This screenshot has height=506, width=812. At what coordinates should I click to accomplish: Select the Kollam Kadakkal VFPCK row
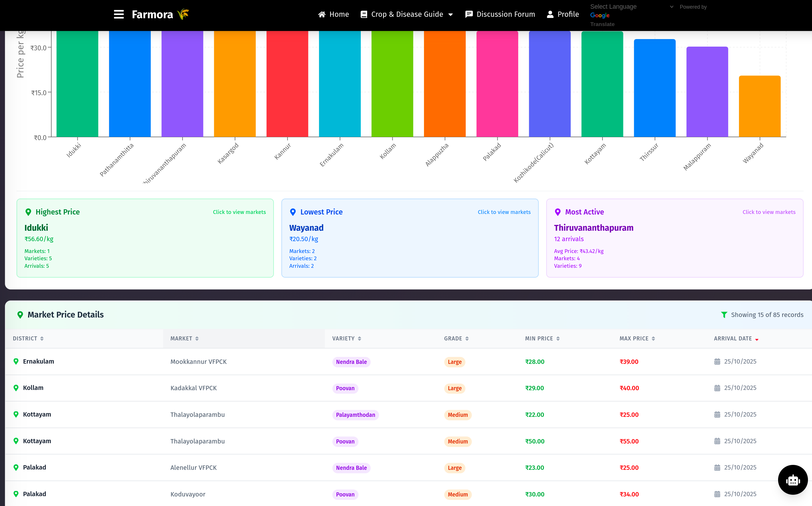[x=194, y=388]
